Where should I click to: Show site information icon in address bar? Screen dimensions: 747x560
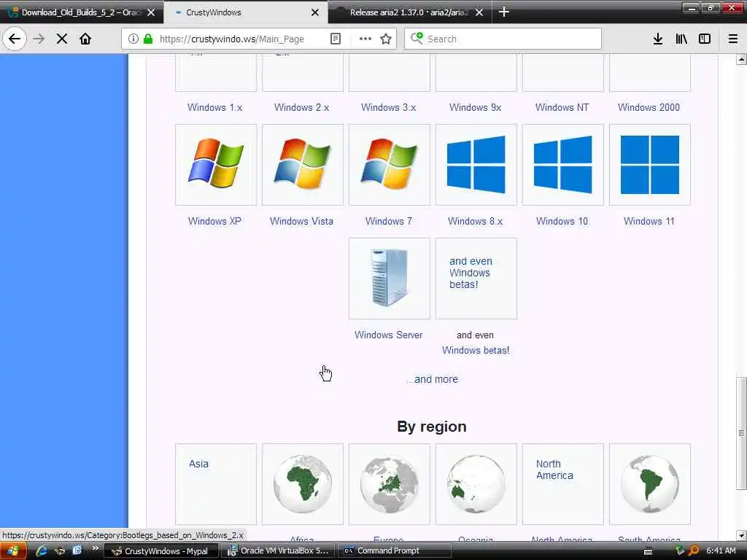pos(133,39)
